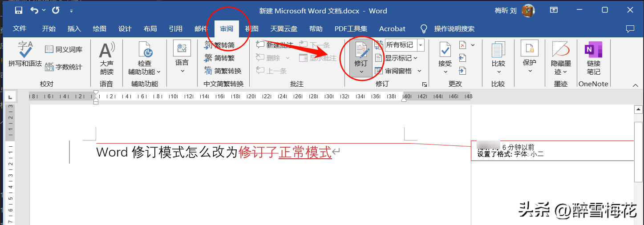Open the 文件 File tab
This screenshot has width=644, height=225.
(20, 28)
